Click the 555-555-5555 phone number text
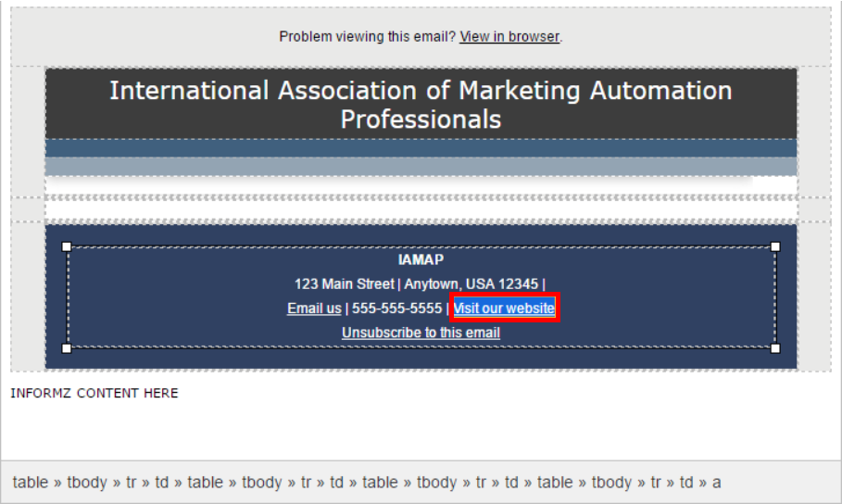Image resolution: width=842 pixels, height=504 pixels. tap(396, 309)
